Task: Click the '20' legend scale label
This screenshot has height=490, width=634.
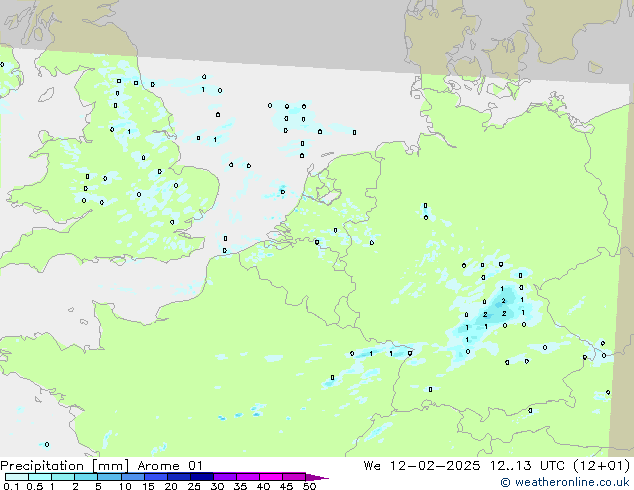Action: coord(171,486)
